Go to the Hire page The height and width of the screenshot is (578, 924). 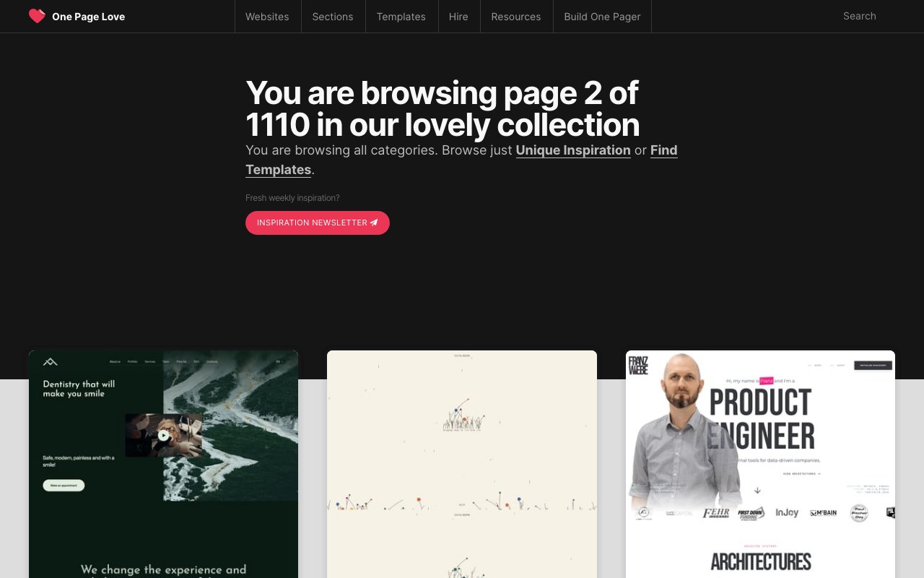click(458, 16)
